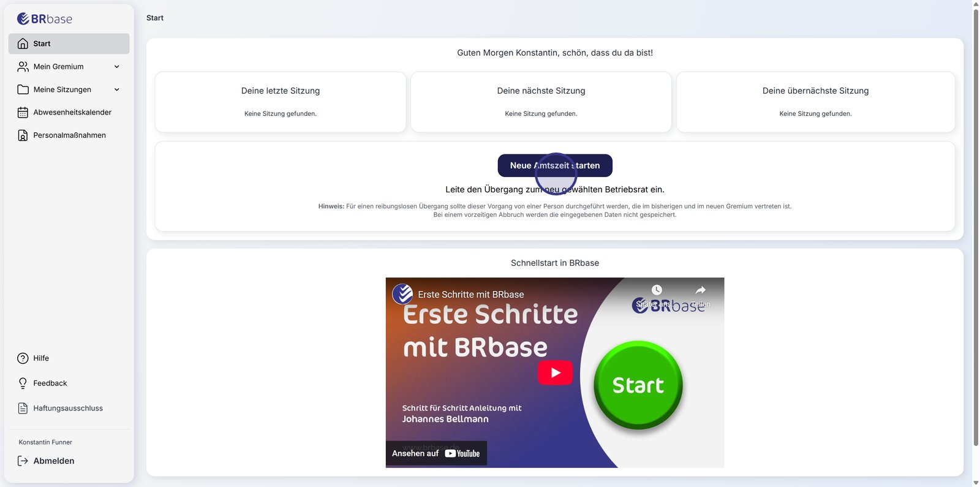Click the Personalmaßnahmen document icon
The image size is (980, 487).
(x=23, y=135)
